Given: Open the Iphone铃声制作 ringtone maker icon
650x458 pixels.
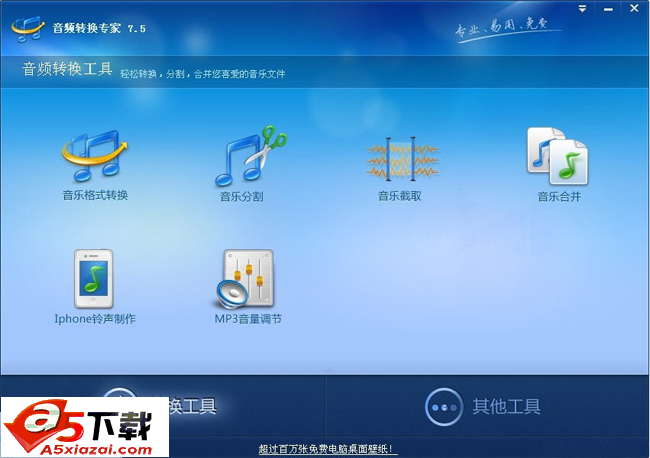Looking at the screenshot, I should click(94, 279).
